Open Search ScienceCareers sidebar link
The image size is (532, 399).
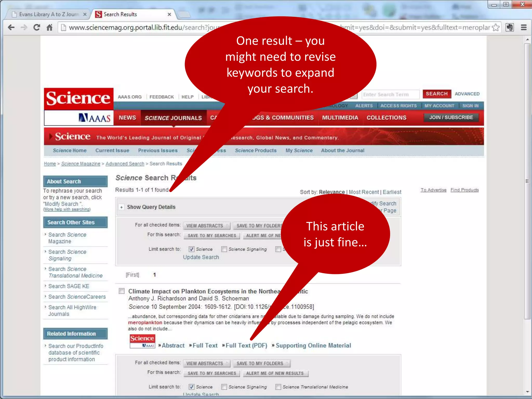pyautogui.click(x=77, y=297)
